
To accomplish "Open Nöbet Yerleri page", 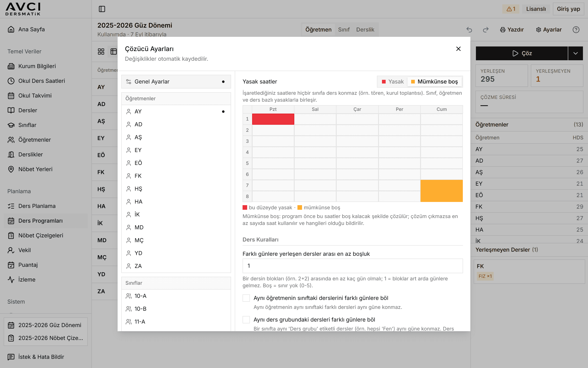I will [46, 169].
